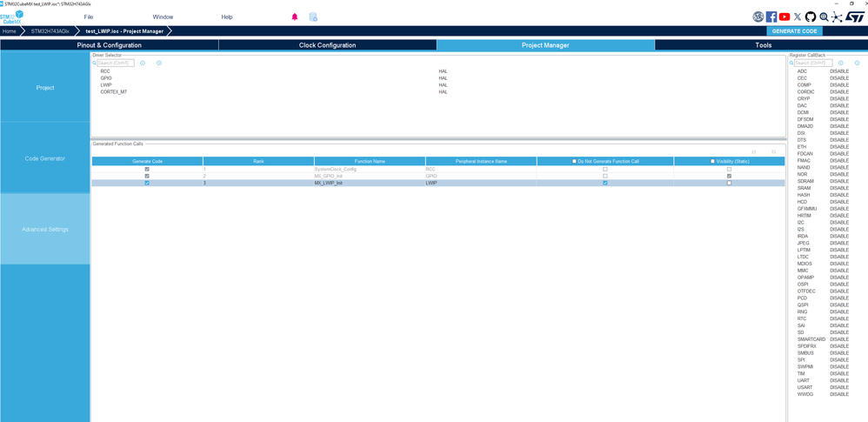Viewport: 868px width, 422px height.
Task: Change UART callback DISABLE value
Action: [x=839, y=380]
